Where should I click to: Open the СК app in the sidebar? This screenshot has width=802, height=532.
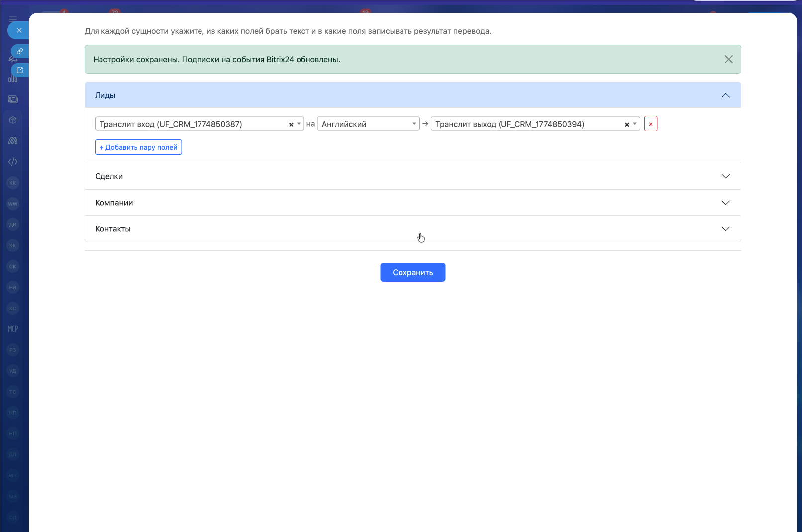(x=13, y=266)
